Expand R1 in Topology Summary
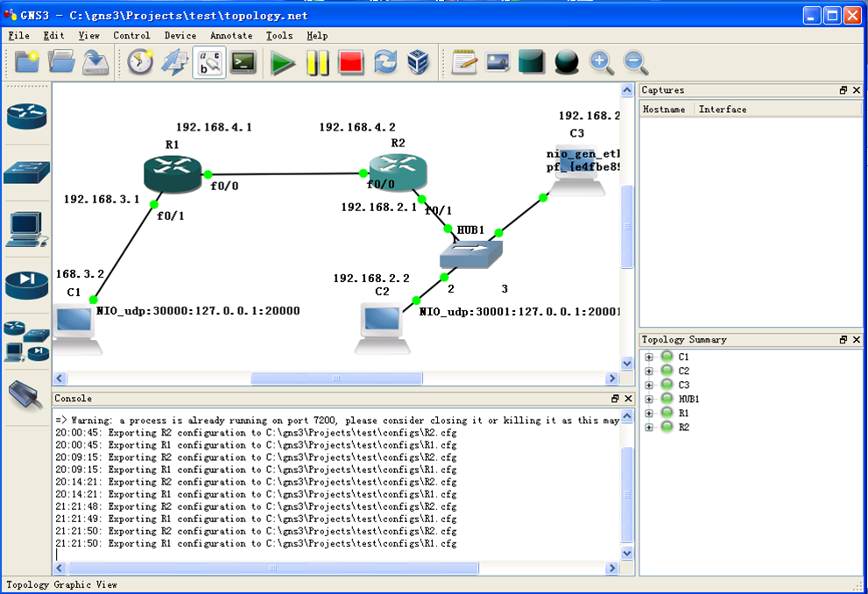Viewport: 868px width, 594px height. [x=649, y=414]
